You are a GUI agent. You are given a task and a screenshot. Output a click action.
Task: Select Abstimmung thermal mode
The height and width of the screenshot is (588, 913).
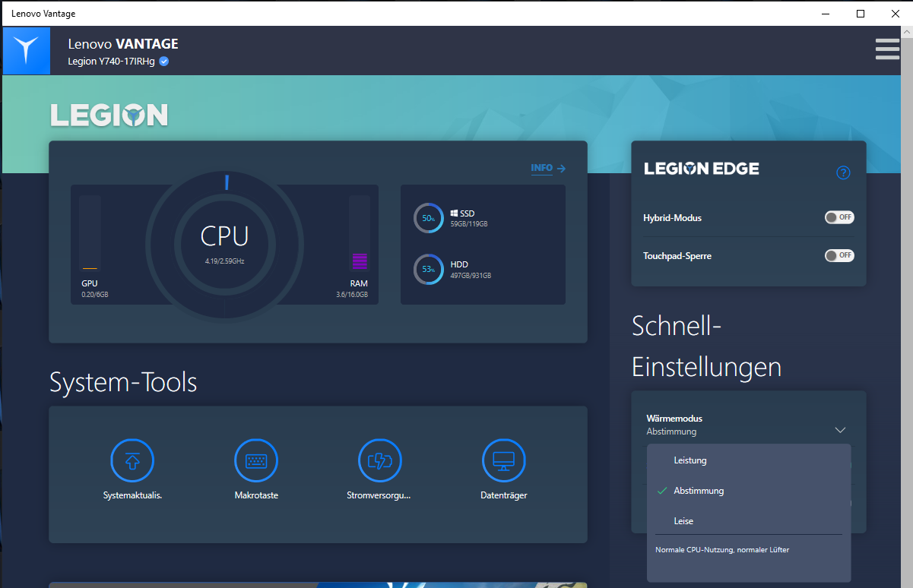(x=749, y=491)
